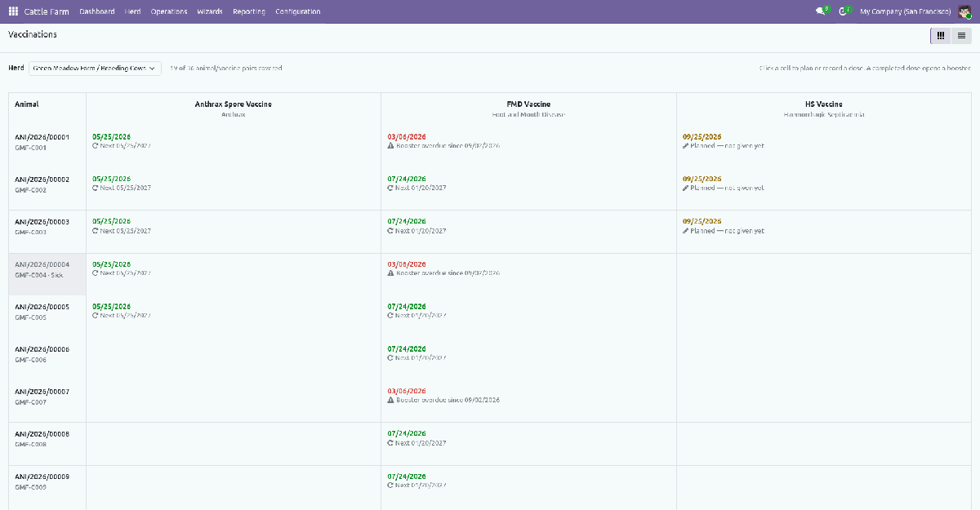This screenshot has width=980, height=510.
Task: Open the 07/24/2026 FMD dose for ANI/2026/00005
Action: pyautogui.click(x=407, y=307)
